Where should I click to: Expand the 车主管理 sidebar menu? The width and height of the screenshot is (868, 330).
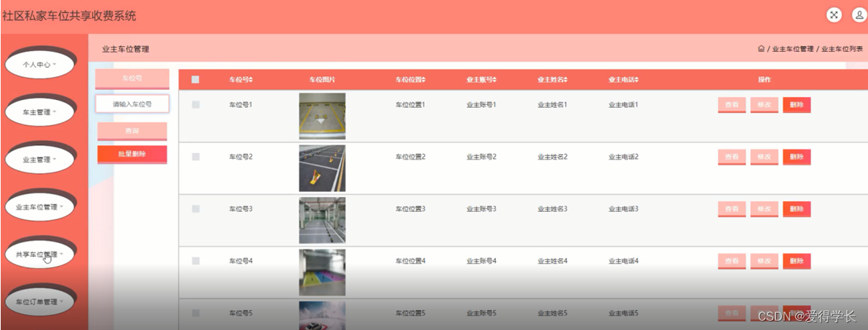pyautogui.click(x=40, y=113)
